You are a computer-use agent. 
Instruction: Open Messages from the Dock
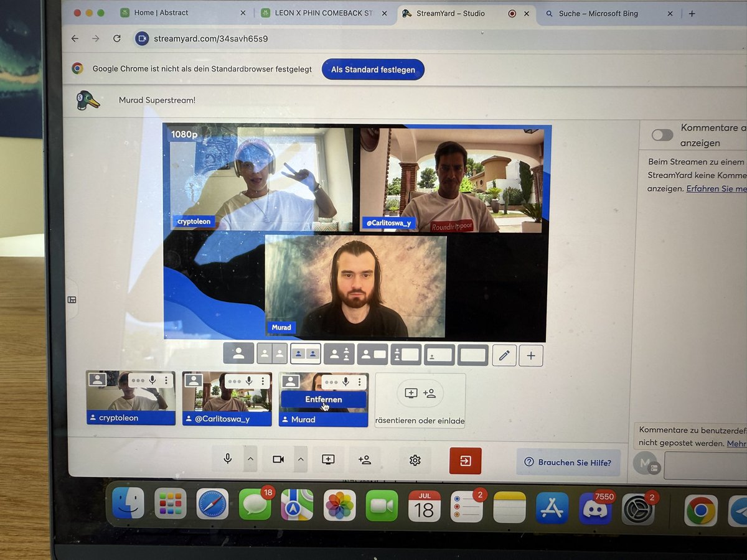[x=255, y=505]
